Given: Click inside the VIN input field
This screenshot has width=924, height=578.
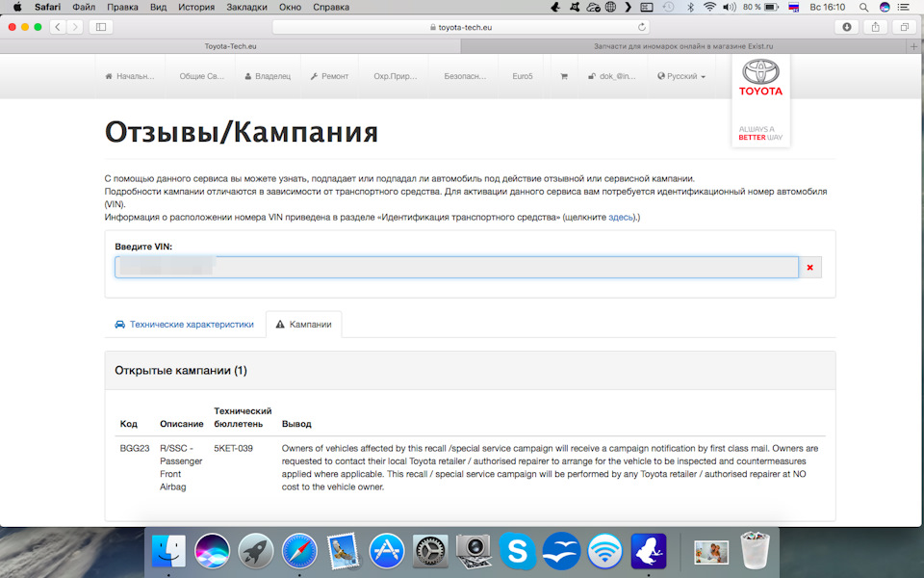Looking at the screenshot, I should (456, 267).
